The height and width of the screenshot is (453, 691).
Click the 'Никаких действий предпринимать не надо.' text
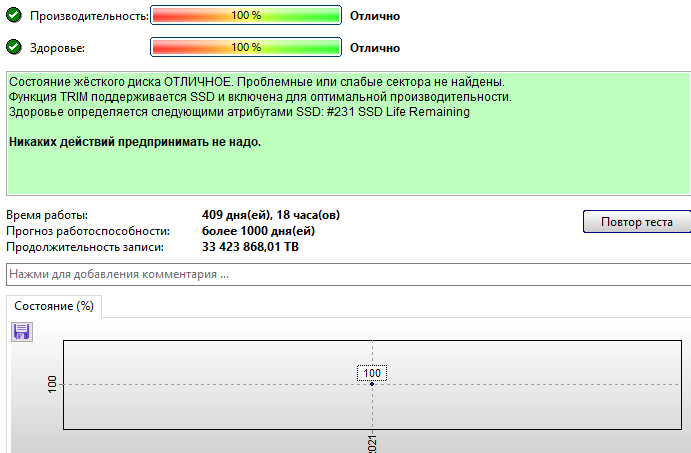click(135, 142)
